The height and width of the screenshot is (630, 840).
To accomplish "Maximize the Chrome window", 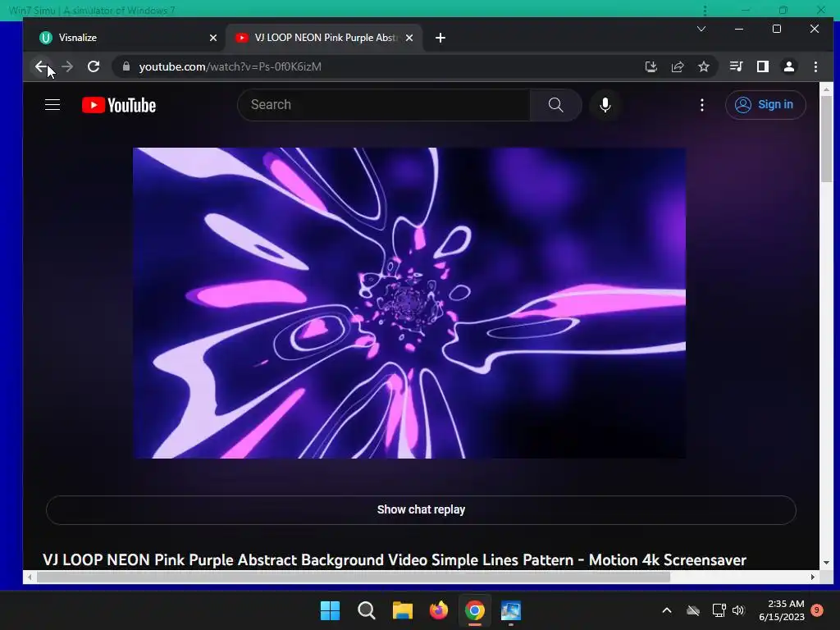I will tap(777, 29).
